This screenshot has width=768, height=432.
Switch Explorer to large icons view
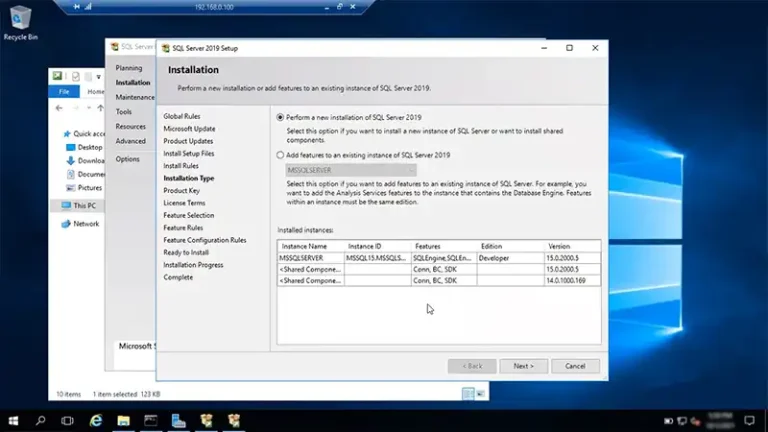pyautogui.click(x=480, y=393)
